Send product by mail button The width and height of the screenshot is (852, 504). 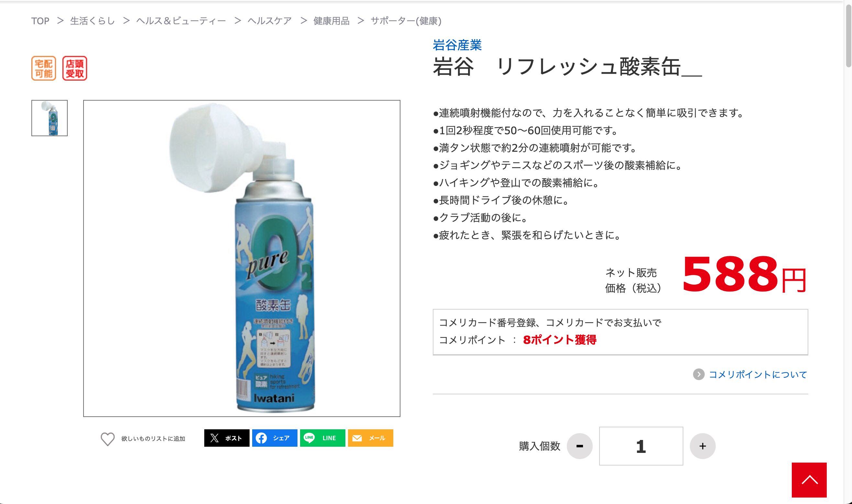(x=370, y=438)
